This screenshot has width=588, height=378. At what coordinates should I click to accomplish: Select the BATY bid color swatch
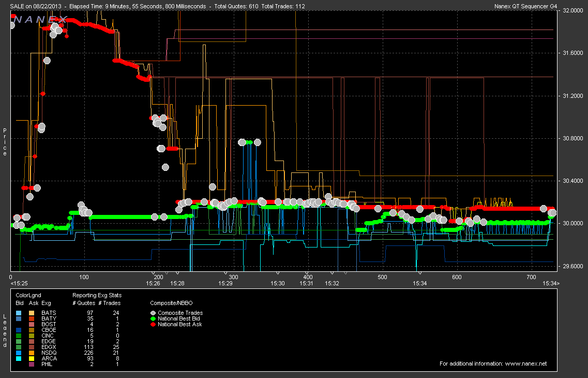click(x=19, y=318)
